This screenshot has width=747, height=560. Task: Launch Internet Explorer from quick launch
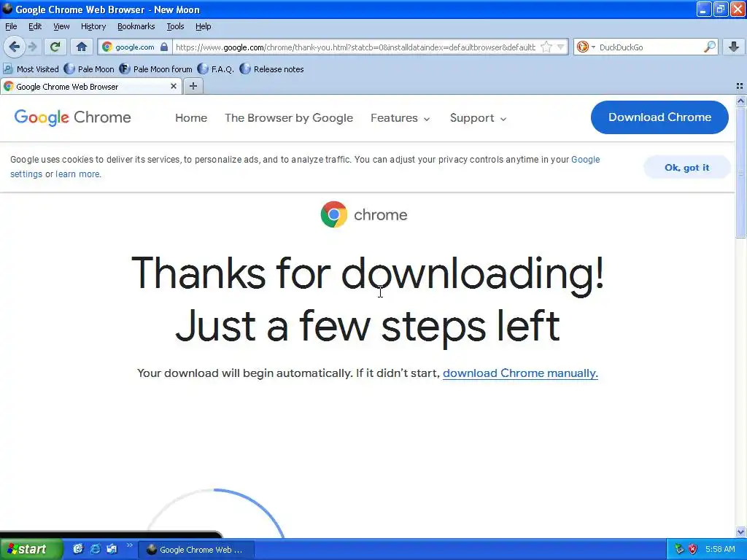[95, 549]
